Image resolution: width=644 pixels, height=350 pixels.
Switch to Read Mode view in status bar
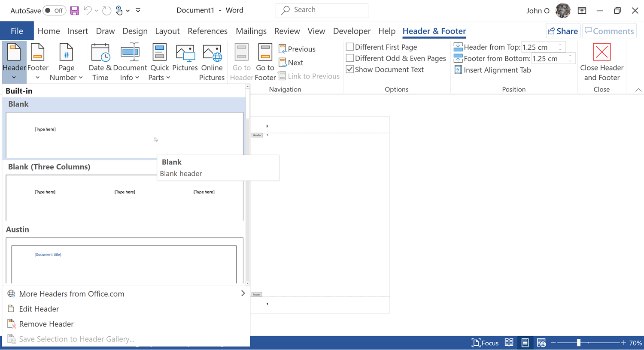(509, 343)
